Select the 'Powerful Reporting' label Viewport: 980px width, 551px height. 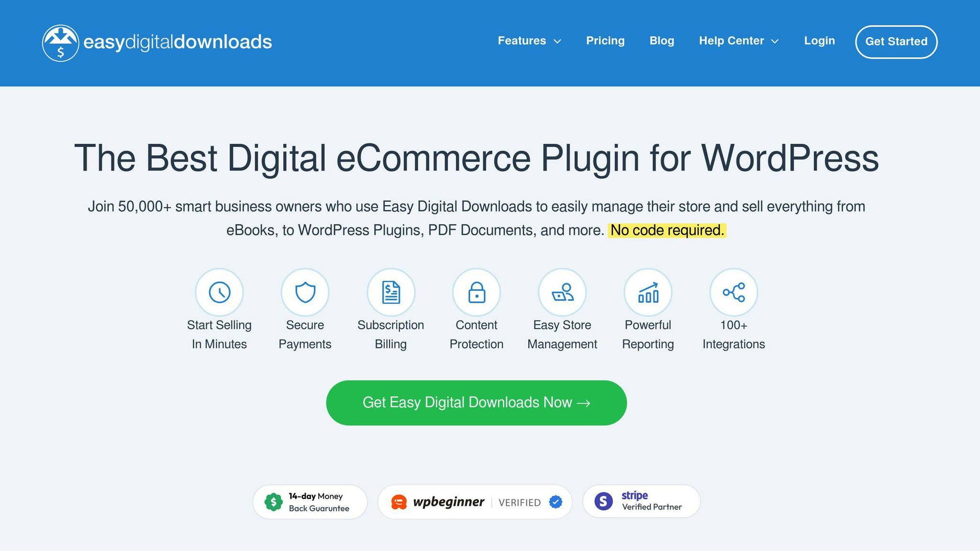(648, 334)
